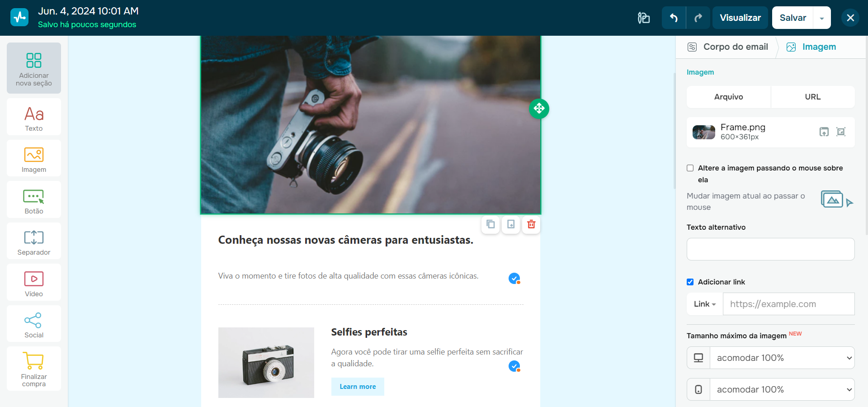Click the app logo icon in header
Image resolution: width=868 pixels, height=407 pixels.
pos(19,18)
